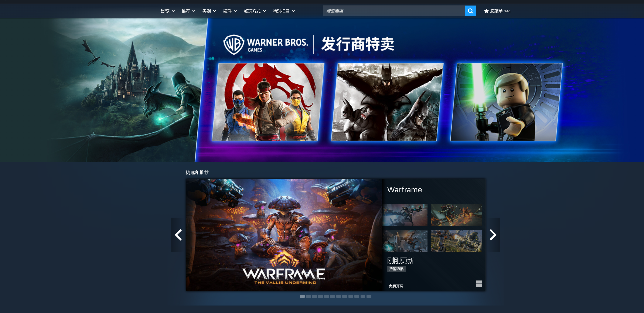Screen dimensions: 644x313
Task: Jump to second carousel page dot
Action: tap(308, 296)
